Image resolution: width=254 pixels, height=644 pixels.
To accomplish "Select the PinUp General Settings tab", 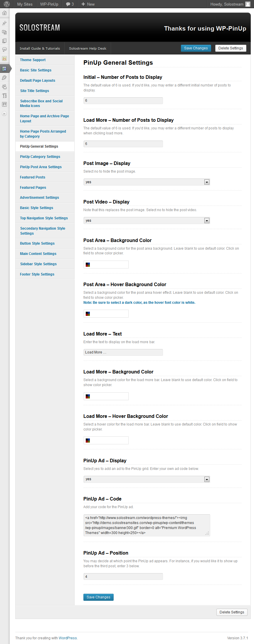I will 45,146.
